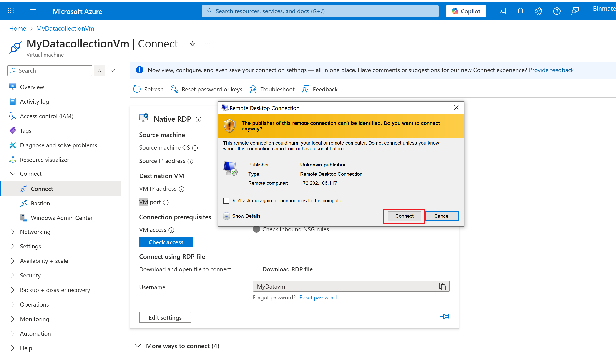Click the help question mark icon

coord(557,11)
